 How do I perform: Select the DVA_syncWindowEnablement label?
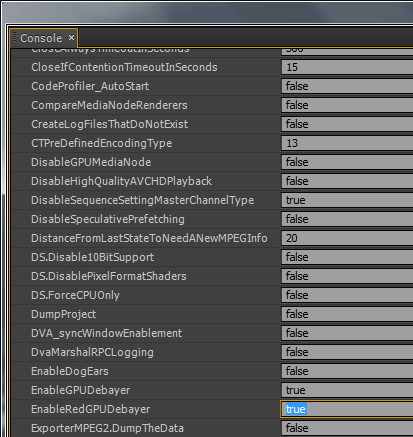coord(106,333)
